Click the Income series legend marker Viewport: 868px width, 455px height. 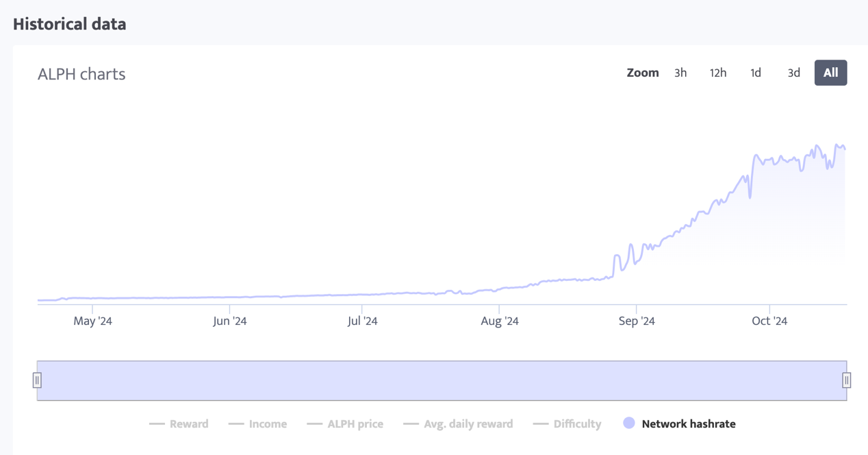click(x=235, y=423)
